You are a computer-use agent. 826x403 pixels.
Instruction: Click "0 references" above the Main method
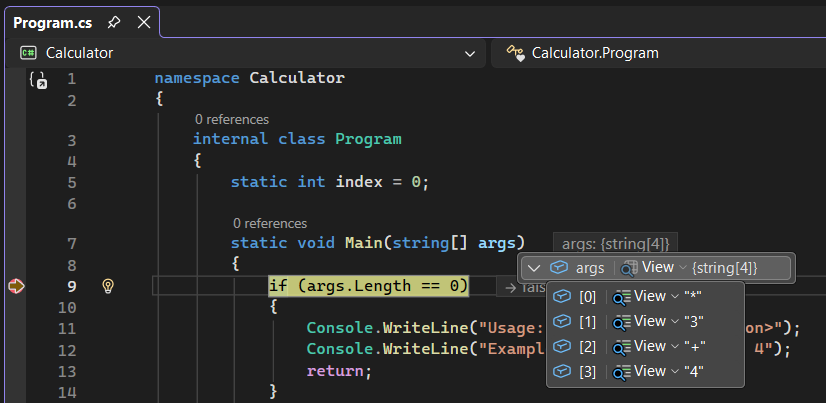(x=269, y=223)
